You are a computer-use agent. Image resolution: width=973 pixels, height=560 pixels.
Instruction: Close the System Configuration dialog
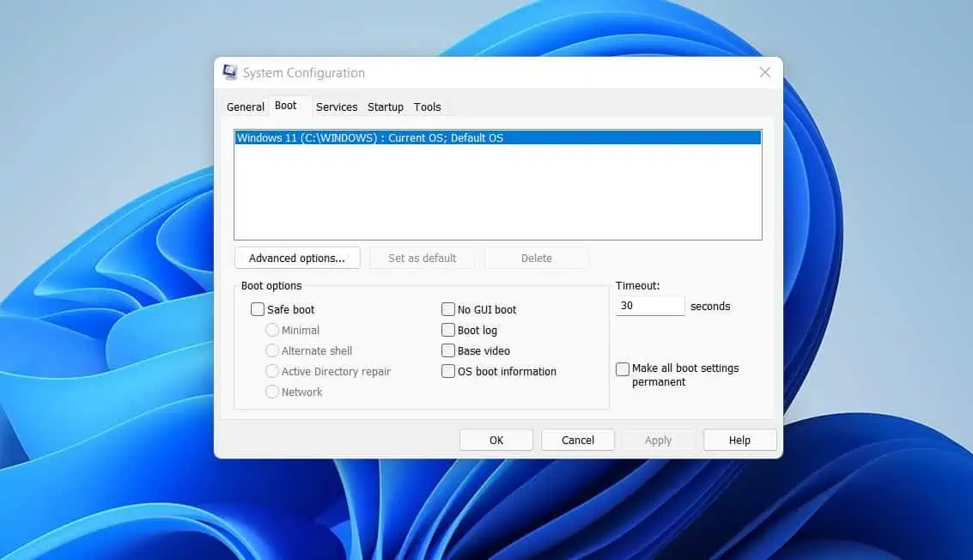coord(765,73)
